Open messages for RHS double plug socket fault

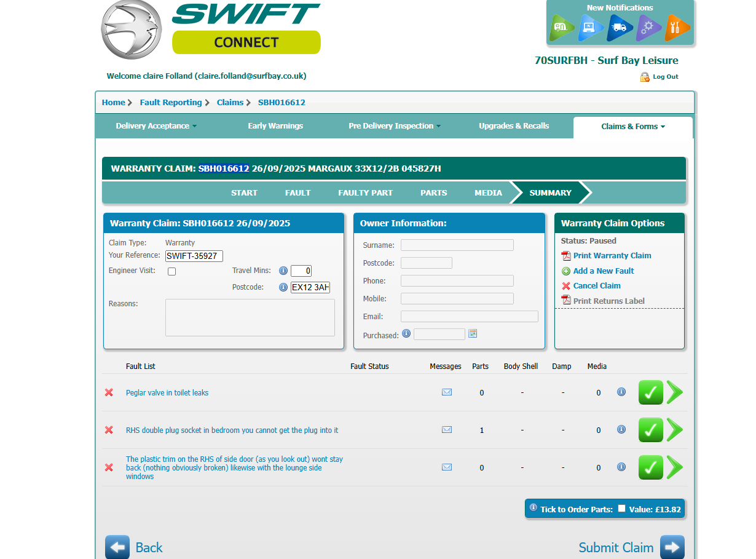tap(447, 430)
